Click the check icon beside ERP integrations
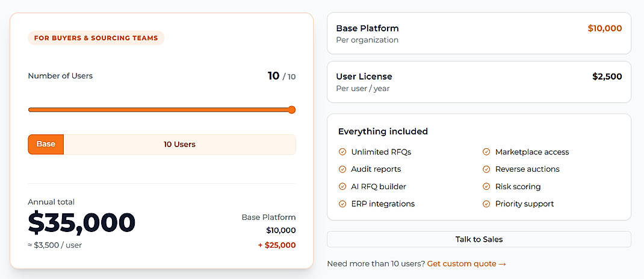Image resolution: width=644 pixels, height=279 pixels. pyautogui.click(x=342, y=204)
